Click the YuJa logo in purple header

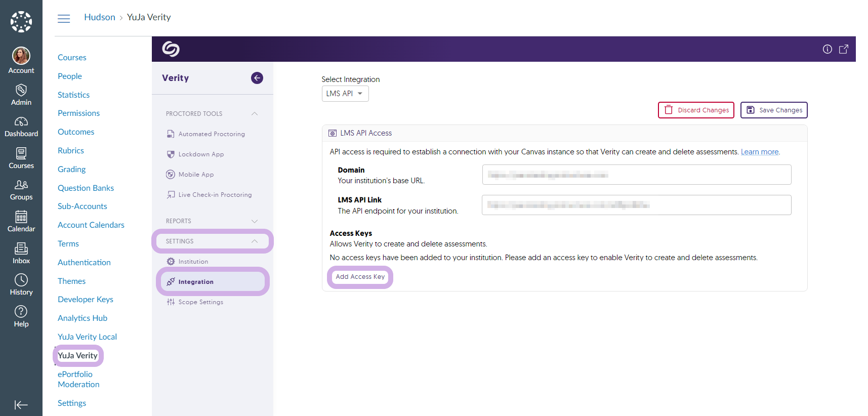(171, 49)
